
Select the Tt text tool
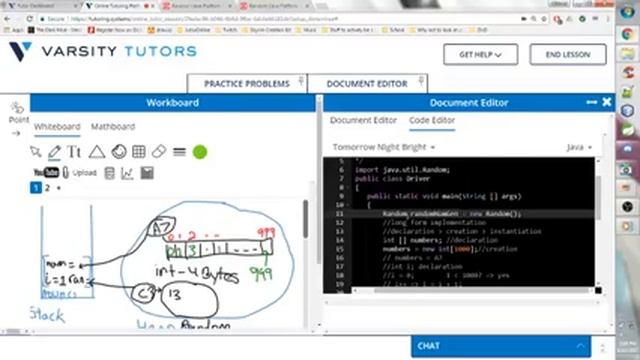74,152
